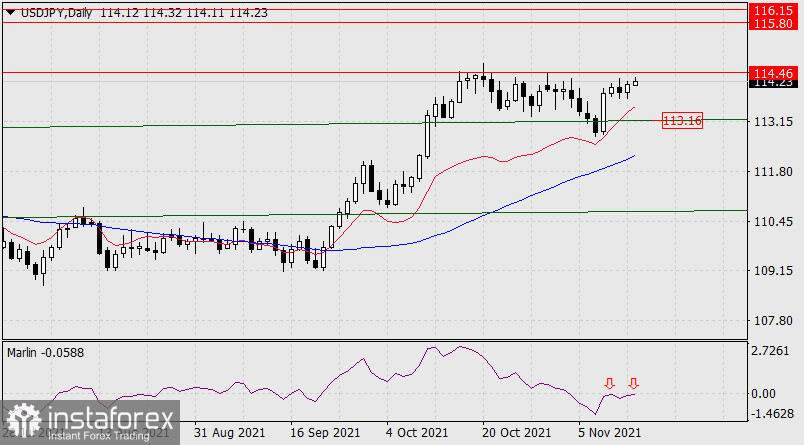Click the boxed 113.16 level label
The image size is (804, 445).
pos(683,121)
